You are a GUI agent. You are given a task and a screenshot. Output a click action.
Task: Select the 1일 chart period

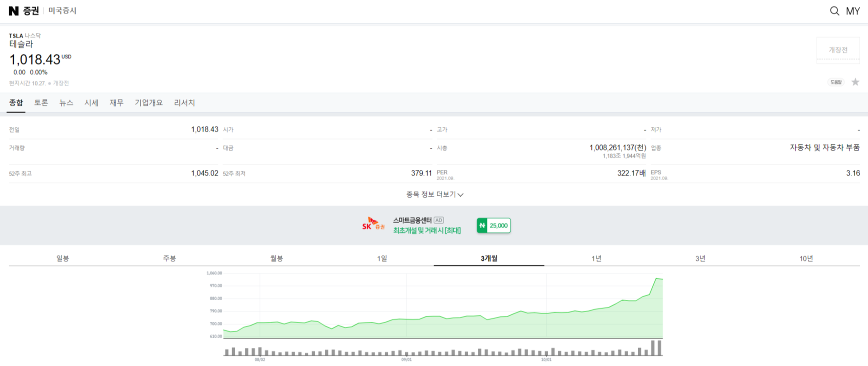[x=382, y=258]
